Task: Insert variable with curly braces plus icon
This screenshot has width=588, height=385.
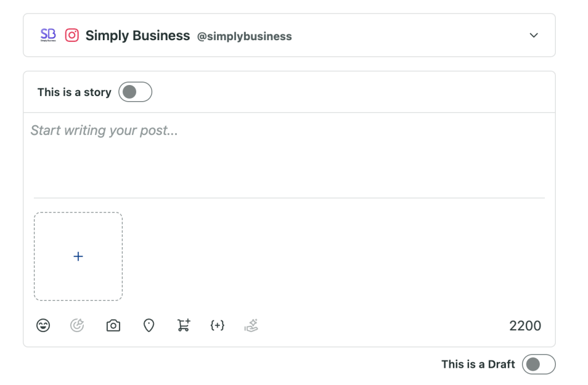Action: 218,325
